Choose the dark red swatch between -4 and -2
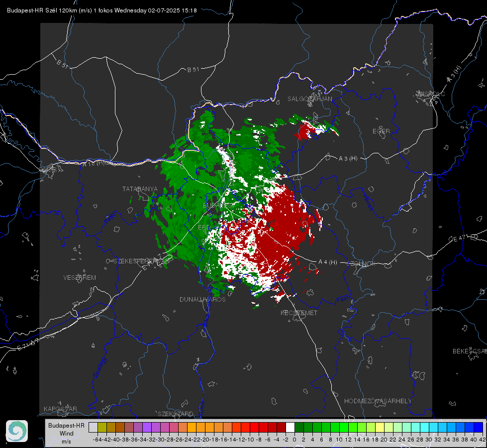The image size is (487, 448). tap(282, 427)
